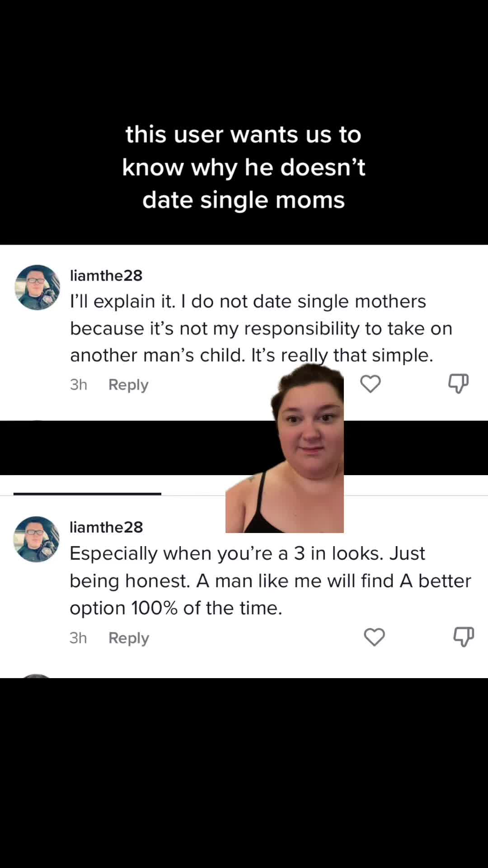Open avatar beside the 'Especially when' comment

pos(37,539)
